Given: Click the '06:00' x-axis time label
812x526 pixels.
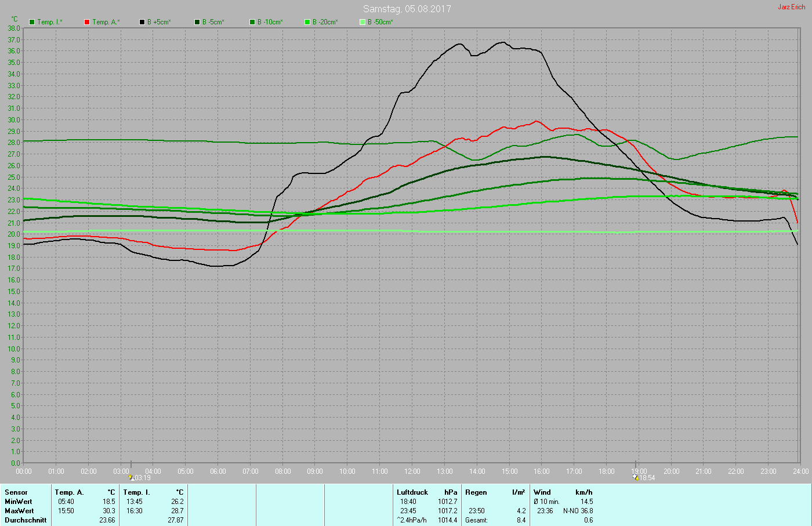Looking at the screenshot, I should click(x=218, y=471).
